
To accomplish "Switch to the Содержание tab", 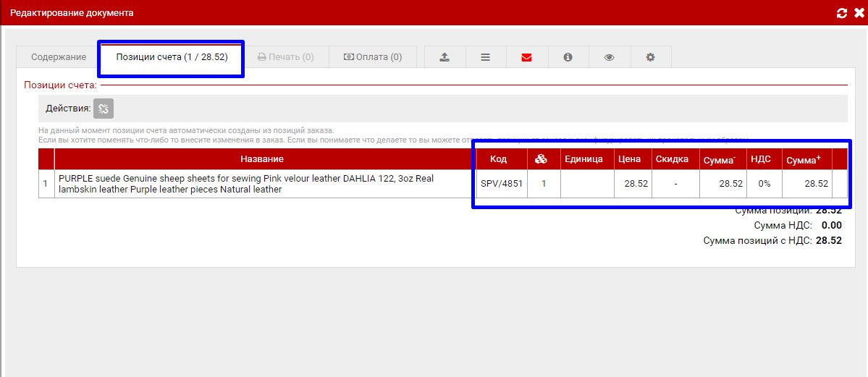I will click(59, 57).
